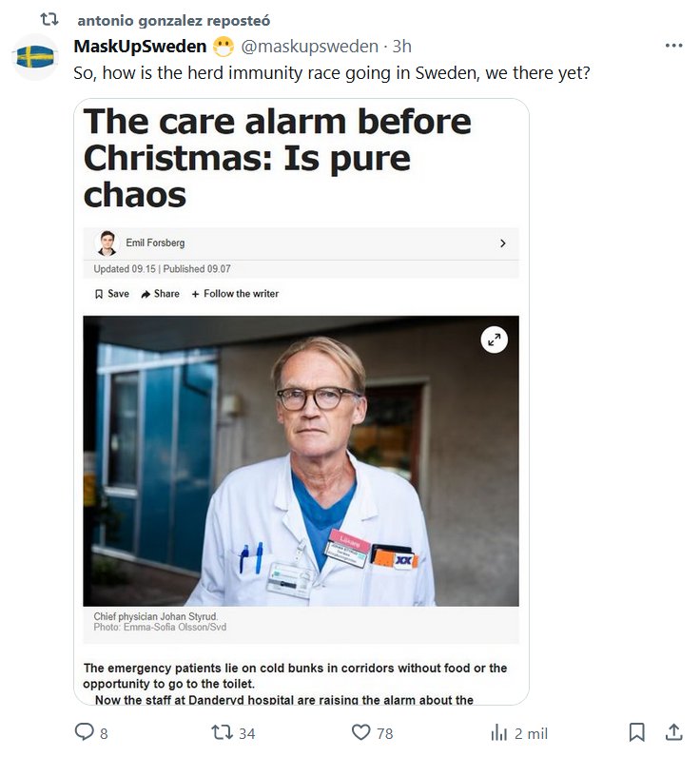Open the share upload icon
The height and width of the screenshot is (757, 700).
(x=673, y=732)
